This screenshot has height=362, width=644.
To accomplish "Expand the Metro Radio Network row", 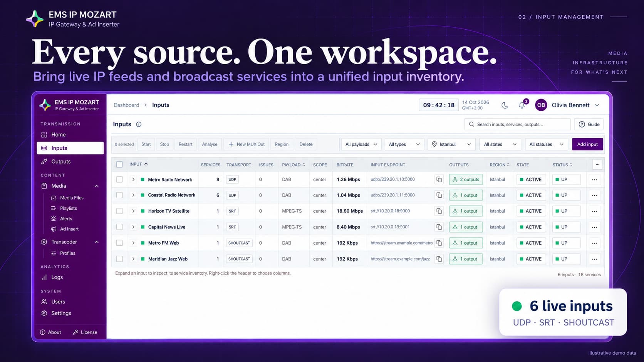I will tap(133, 179).
